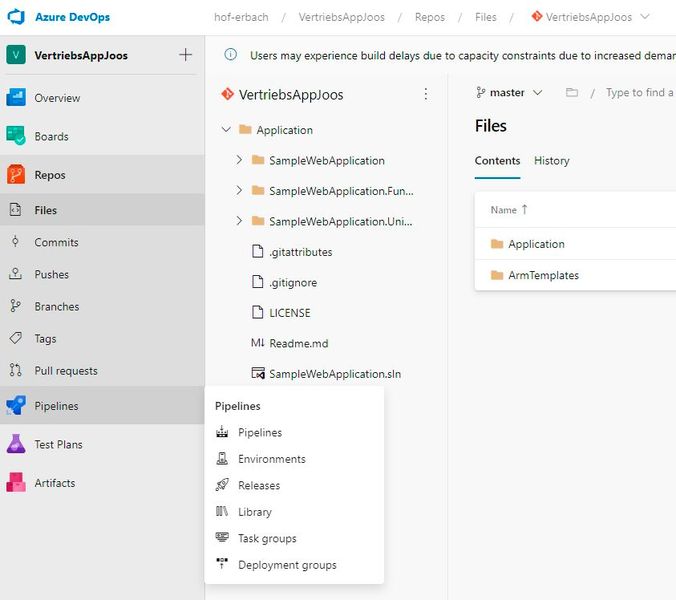Select the SampleWebApplication.sln file in tree
Viewport: 676px width, 600px height.
click(x=335, y=374)
